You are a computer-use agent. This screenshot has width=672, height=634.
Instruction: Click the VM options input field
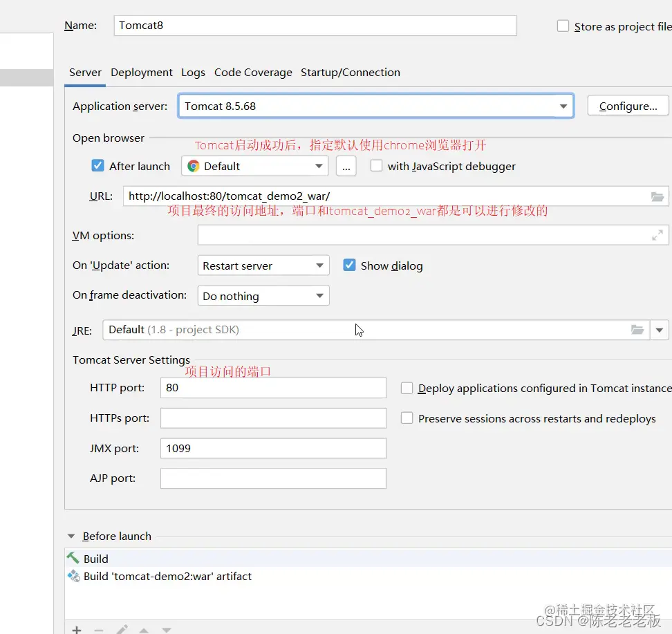point(433,235)
